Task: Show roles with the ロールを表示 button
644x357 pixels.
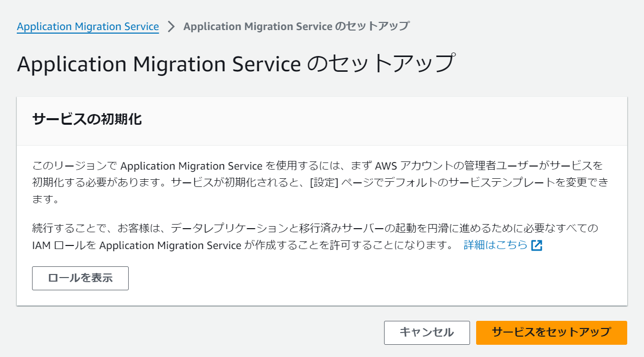Action: tap(80, 278)
